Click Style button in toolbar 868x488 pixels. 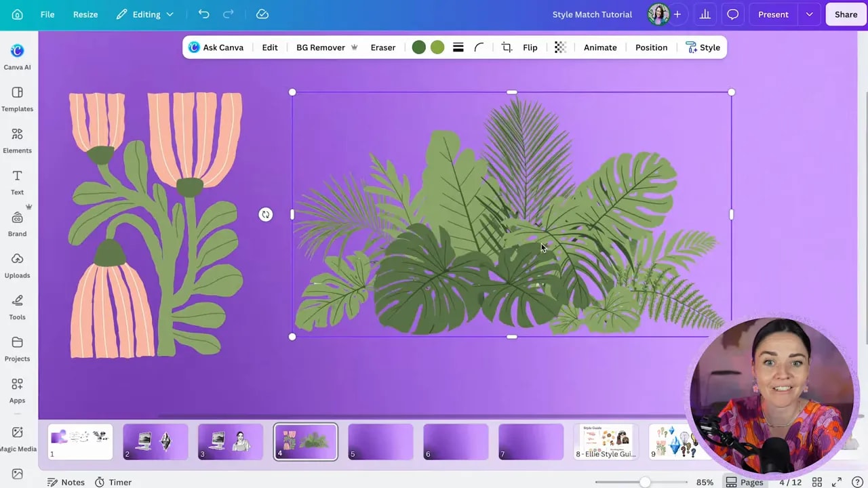703,47
